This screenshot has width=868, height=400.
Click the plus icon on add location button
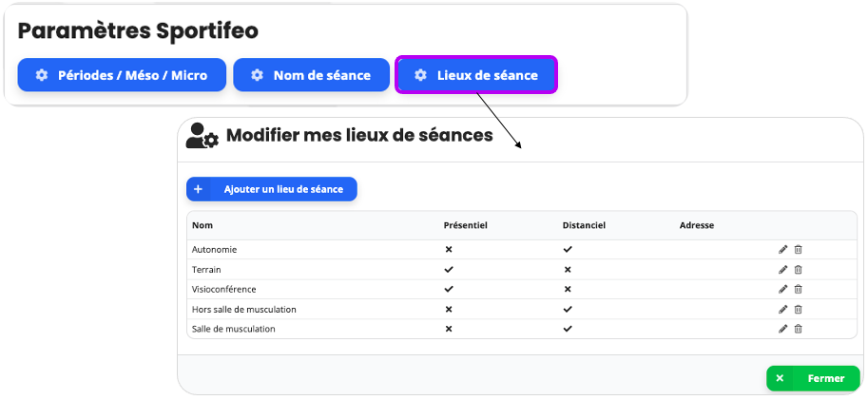tap(198, 189)
